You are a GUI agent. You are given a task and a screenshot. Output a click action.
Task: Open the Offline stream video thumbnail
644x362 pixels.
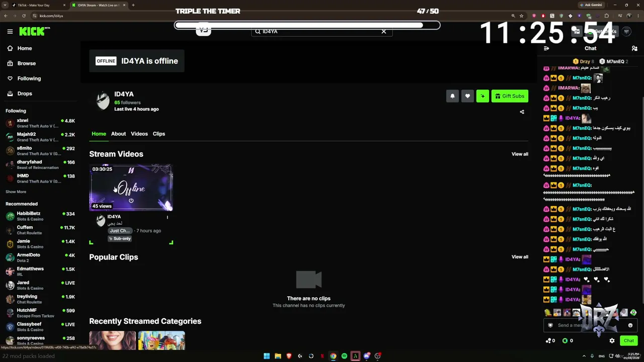[x=131, y=188]
